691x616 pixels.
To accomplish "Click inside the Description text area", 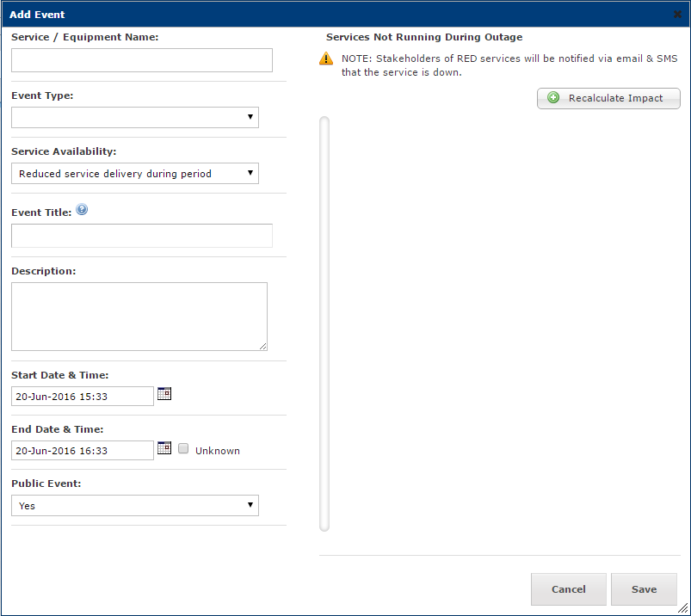I will point(139,317).
